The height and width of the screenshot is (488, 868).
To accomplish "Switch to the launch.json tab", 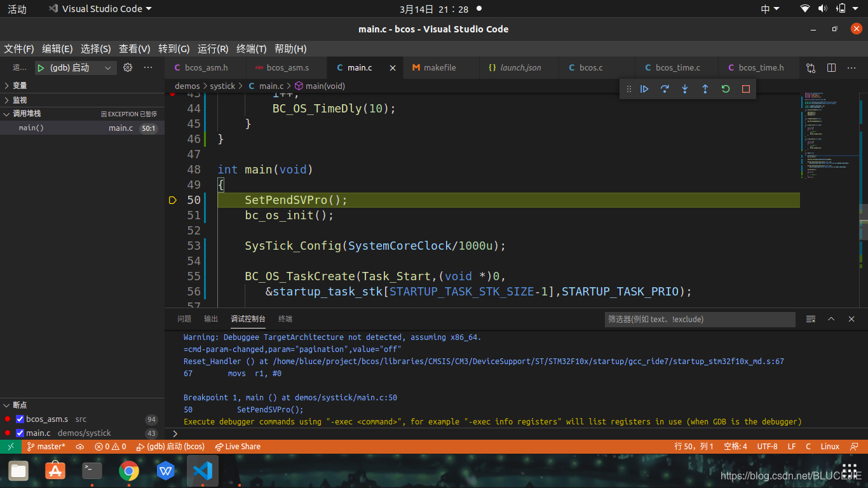I will click(520, 67).
